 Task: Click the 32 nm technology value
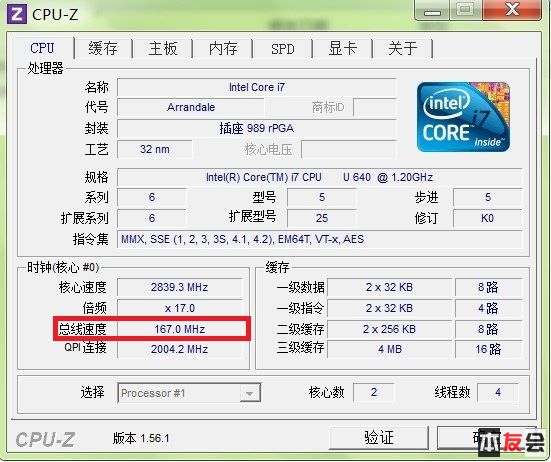(x=155, y=149)
